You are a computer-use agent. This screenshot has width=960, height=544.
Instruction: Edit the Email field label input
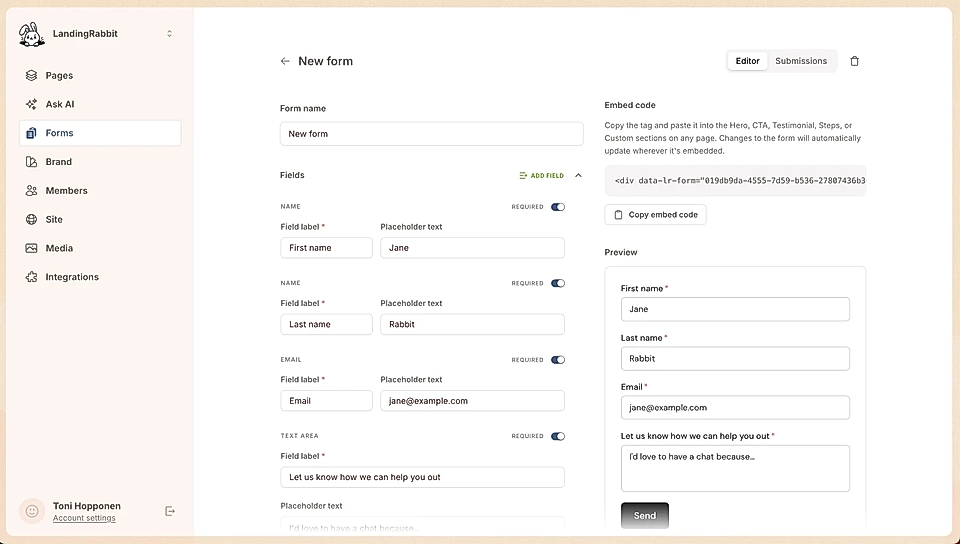(x=326, y=401)
